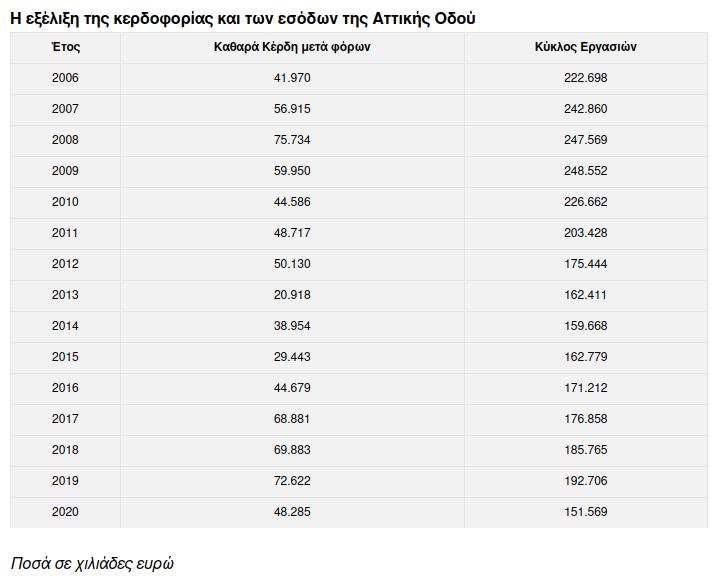Select the 2013 profit value 20.918

[x=292, y=295]
